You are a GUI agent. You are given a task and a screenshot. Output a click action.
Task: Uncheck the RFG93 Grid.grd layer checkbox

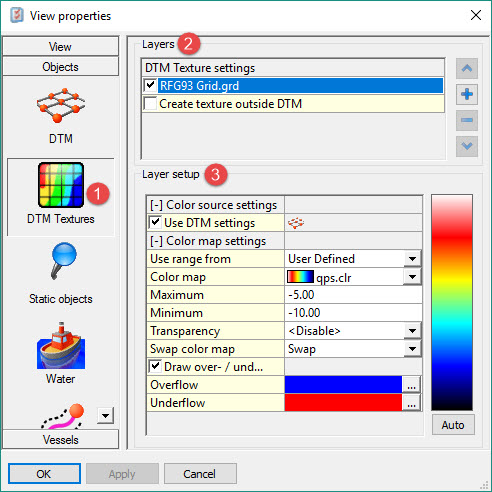pyautogui.click(x=150, y=85)
